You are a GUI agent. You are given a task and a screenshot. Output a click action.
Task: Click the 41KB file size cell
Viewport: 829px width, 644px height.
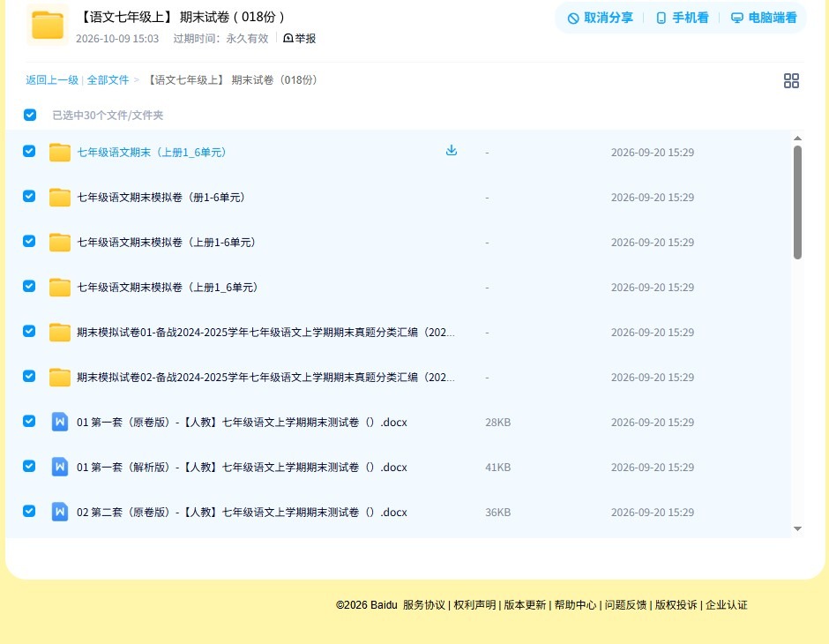coord(498,467)
